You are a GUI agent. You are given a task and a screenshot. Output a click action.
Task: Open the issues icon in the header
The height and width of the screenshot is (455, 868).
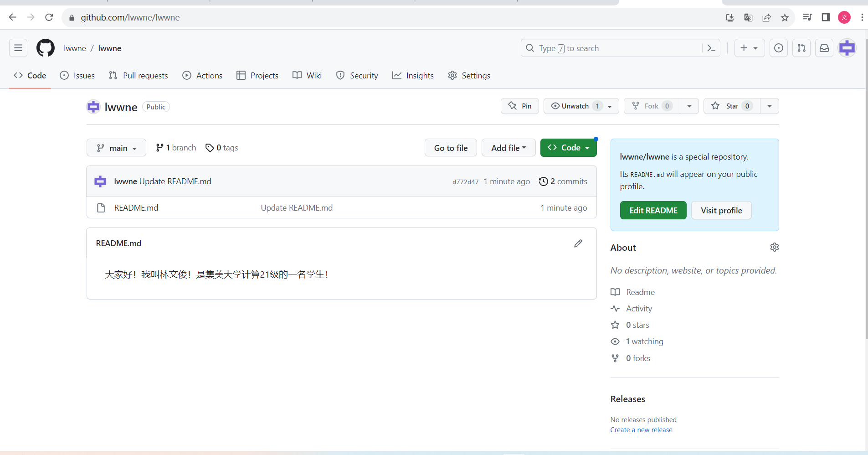(x=779, y=48)
